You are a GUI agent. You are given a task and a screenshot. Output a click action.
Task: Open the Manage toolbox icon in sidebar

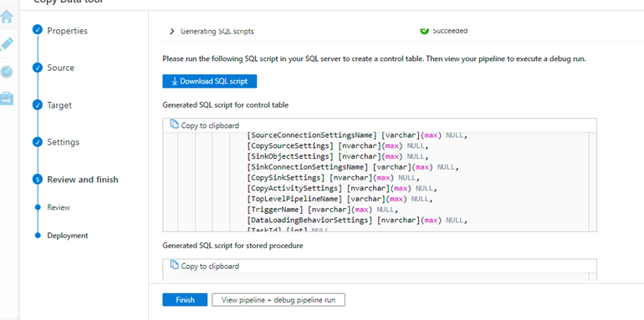tap(7, 98)
